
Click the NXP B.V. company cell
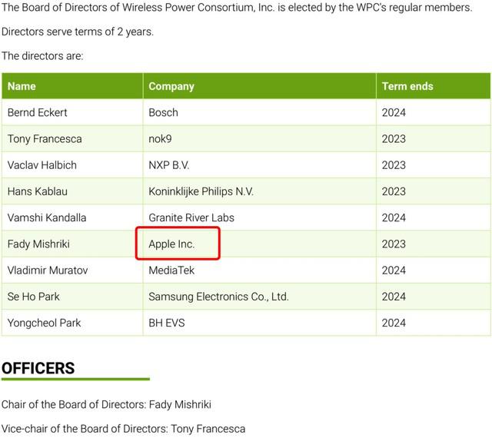[x=260, y=165]
